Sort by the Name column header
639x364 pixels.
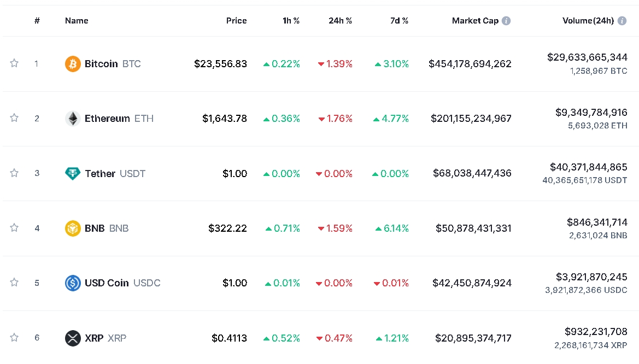click(77, 21)
